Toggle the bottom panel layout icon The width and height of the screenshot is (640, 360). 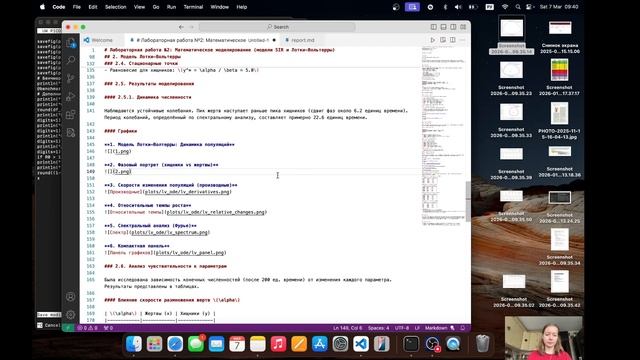click(443, 27)
